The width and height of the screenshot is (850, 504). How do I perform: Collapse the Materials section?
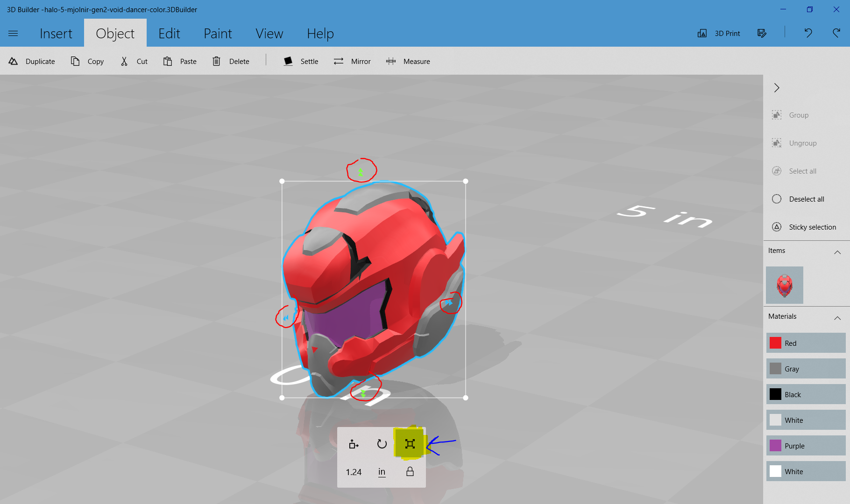pyautogui.click(x=837, y=318)
